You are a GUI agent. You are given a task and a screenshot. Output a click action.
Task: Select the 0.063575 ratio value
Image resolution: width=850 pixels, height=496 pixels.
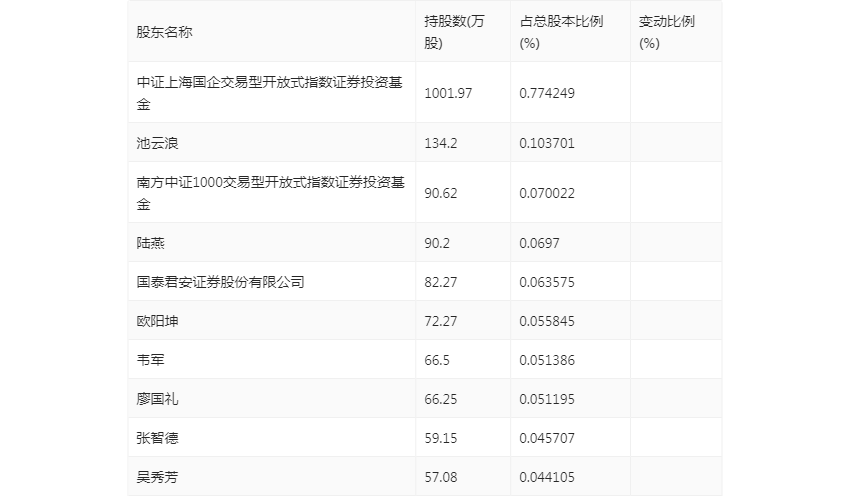point(546,282)
